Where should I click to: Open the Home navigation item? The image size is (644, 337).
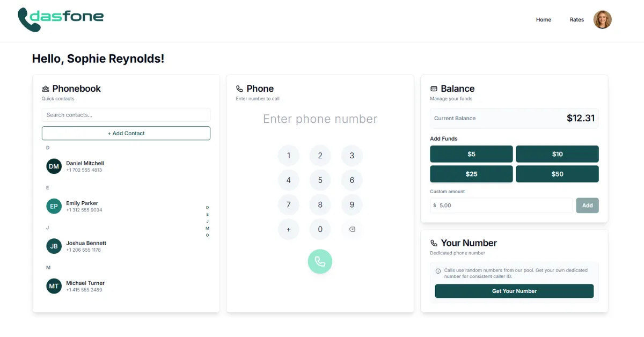point(543,20)
